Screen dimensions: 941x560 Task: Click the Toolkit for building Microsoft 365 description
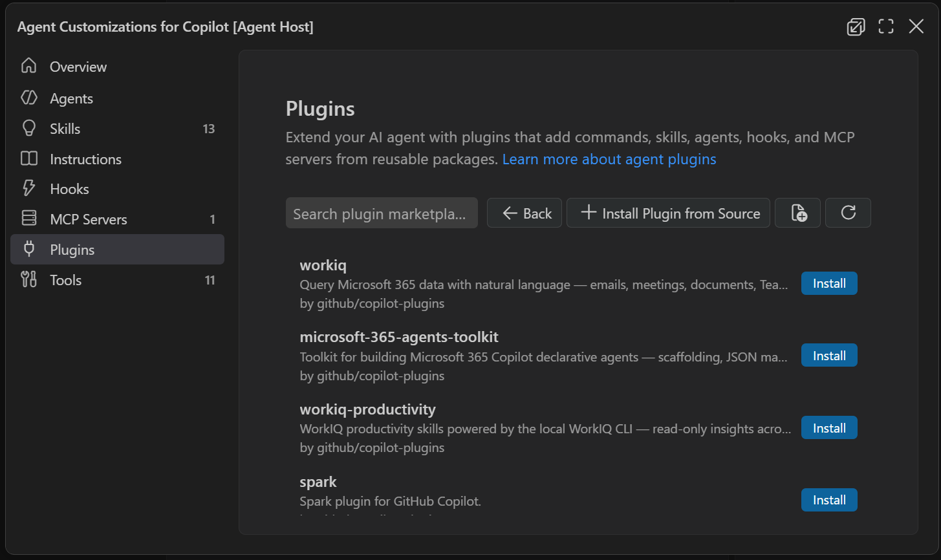click(x=544, y=357)
